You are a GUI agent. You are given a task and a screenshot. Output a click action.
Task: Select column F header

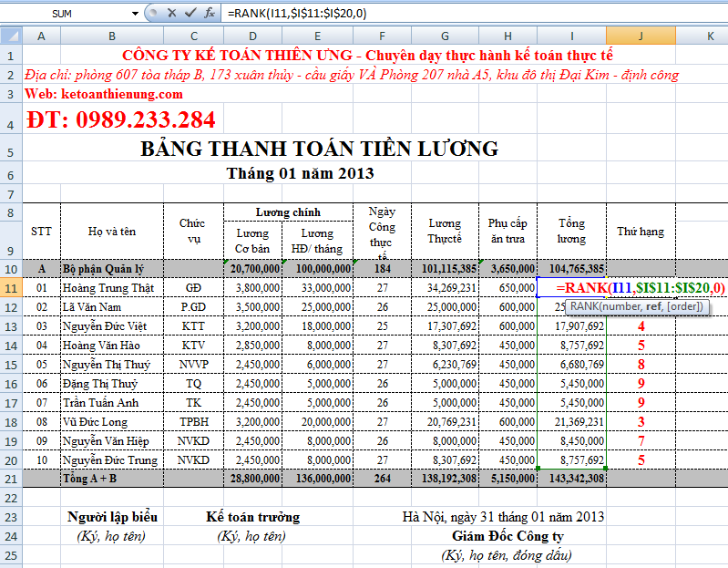382,36
